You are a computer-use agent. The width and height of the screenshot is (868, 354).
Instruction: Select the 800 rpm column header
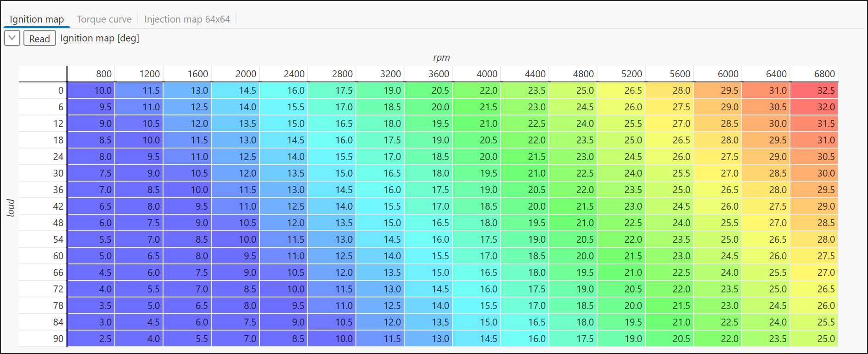[91, 74]
